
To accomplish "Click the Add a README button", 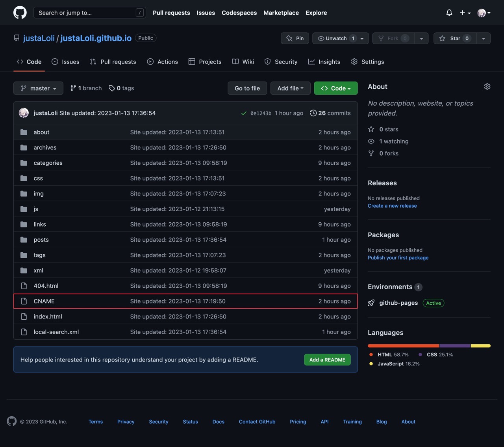I will point(327,359).
